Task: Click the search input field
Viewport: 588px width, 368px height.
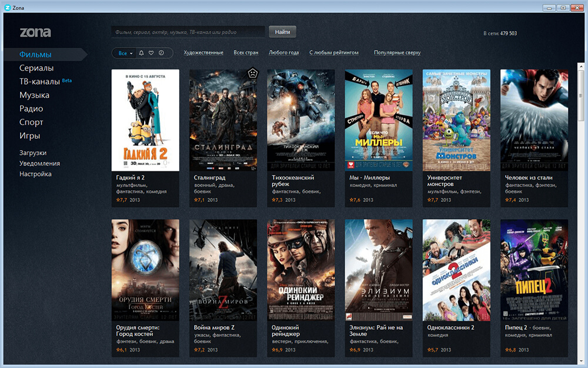Action: click(188, 32)
